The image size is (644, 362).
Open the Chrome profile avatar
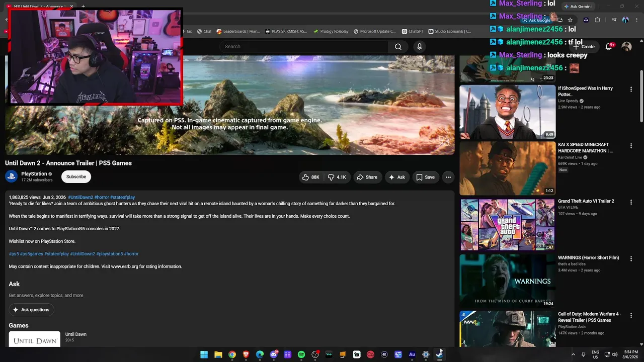tap(625, 20)
